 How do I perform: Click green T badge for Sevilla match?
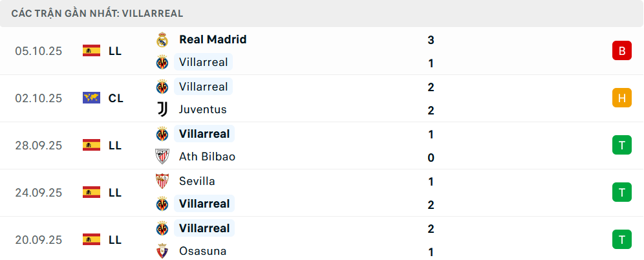pos(621,192)
